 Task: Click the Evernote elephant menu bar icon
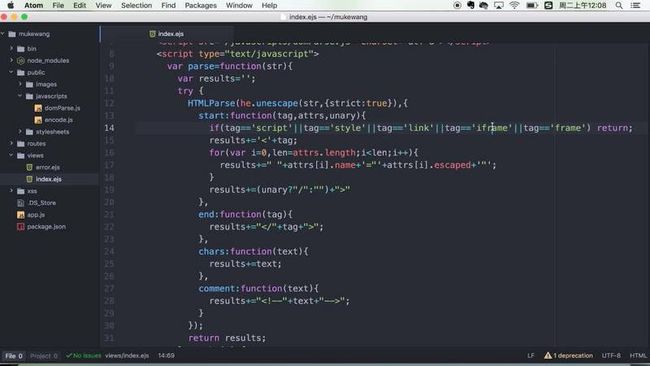(471, 5)
